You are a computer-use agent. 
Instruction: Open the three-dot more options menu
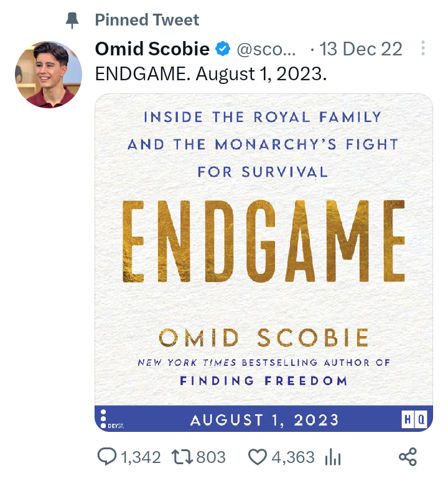point(423,48)
